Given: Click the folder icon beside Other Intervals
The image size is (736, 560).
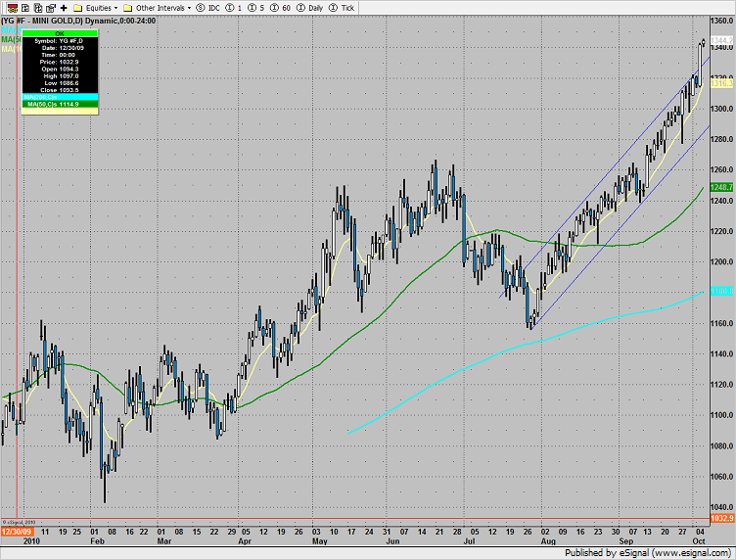Looking at the screenshot, I should point(127,8).
